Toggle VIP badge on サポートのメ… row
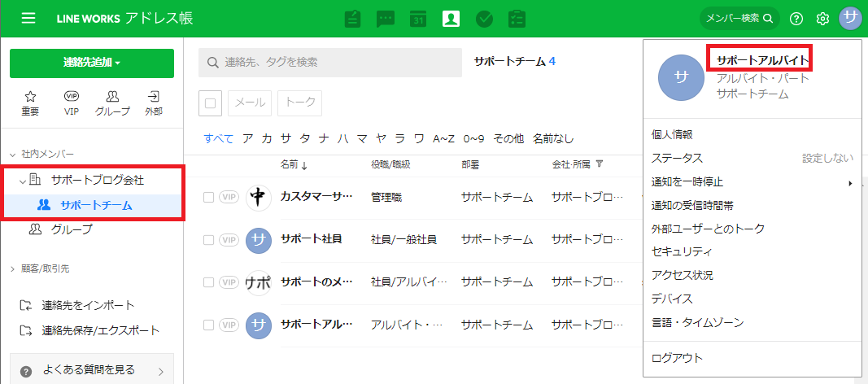This screenshot has width=868, height=384. tap(229, 282)
